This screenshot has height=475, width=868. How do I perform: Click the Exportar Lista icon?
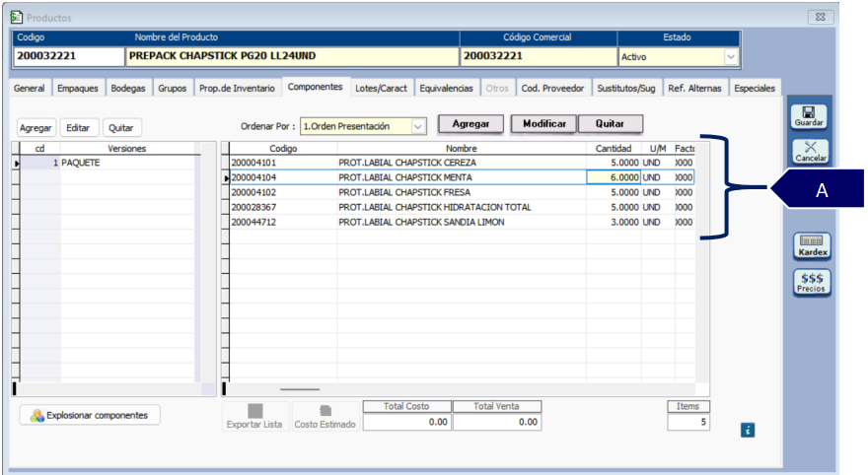[x=254, y=417]
